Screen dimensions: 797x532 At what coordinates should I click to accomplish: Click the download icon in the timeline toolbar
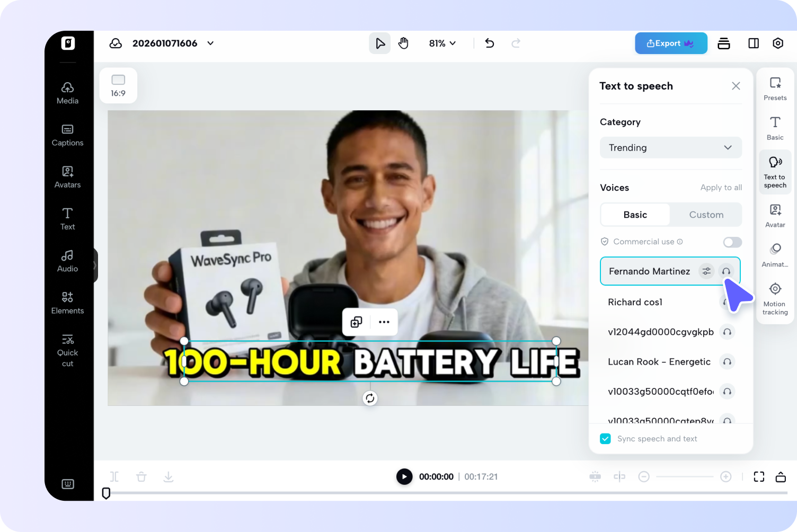169,477
